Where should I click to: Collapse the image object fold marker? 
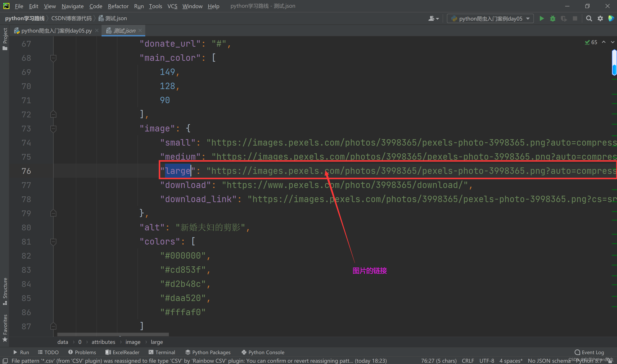tap(53, 129)
